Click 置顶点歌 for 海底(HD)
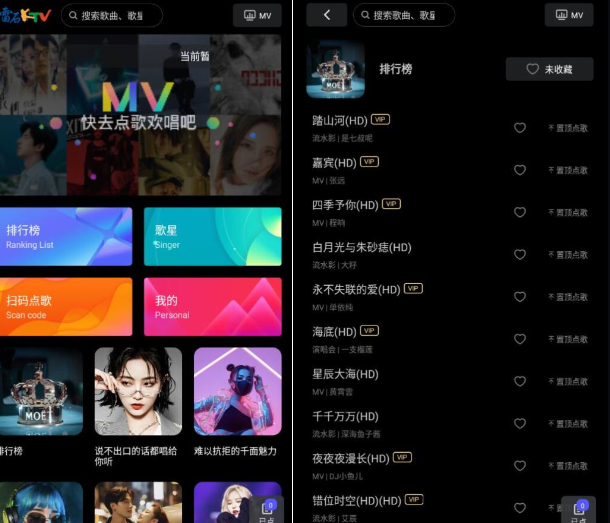 pyautogui.click(x=568, y=339)
